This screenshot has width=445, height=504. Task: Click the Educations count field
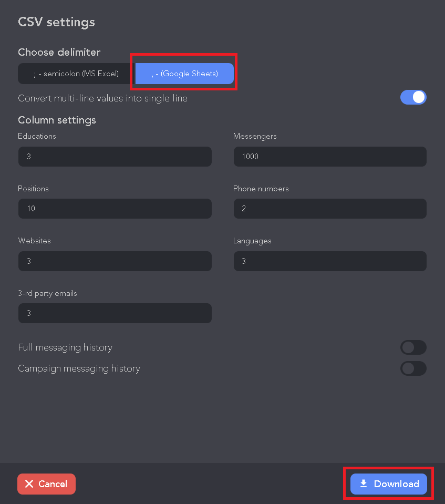(x=115, y=157)
